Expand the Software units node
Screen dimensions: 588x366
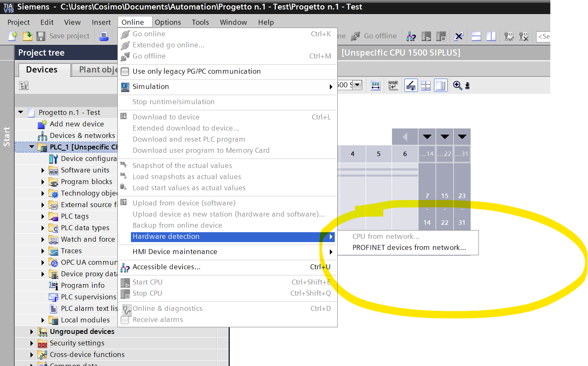coord(43,170)
